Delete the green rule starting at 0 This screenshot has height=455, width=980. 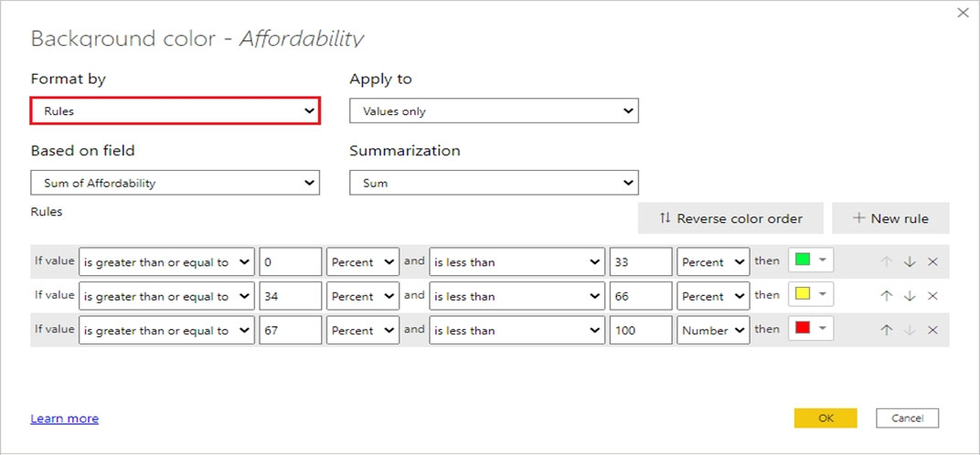tap(932, 262)
